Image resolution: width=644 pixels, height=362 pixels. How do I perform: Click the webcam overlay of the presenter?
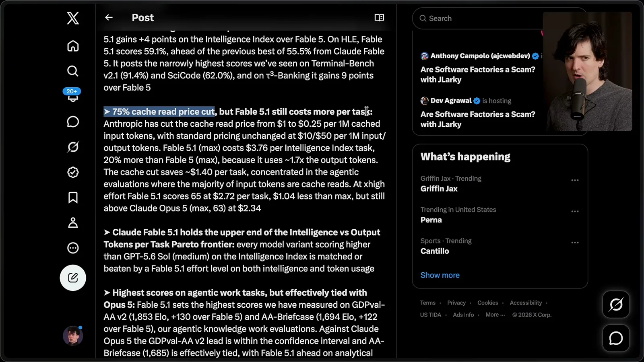[x=588, y=72]
